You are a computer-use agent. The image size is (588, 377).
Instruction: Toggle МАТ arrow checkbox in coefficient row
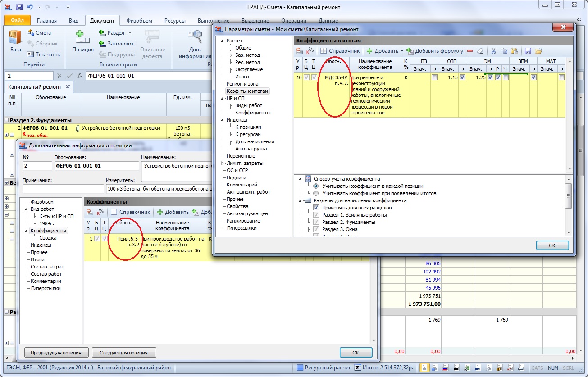pyautogui.click(x=561, y=77)
